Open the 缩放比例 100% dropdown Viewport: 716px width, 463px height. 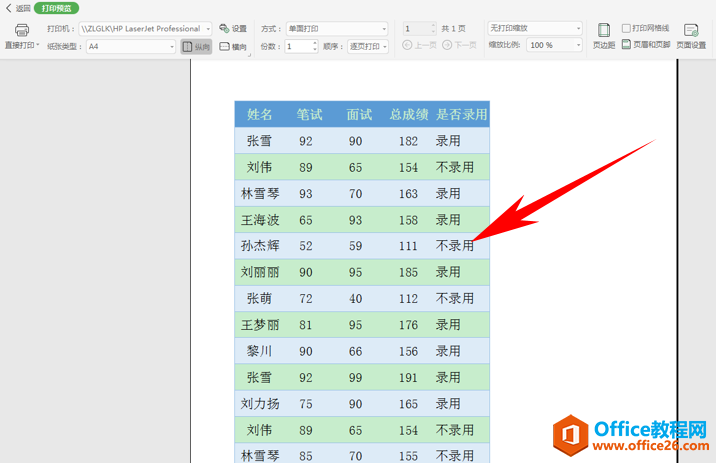click(554, 45)
